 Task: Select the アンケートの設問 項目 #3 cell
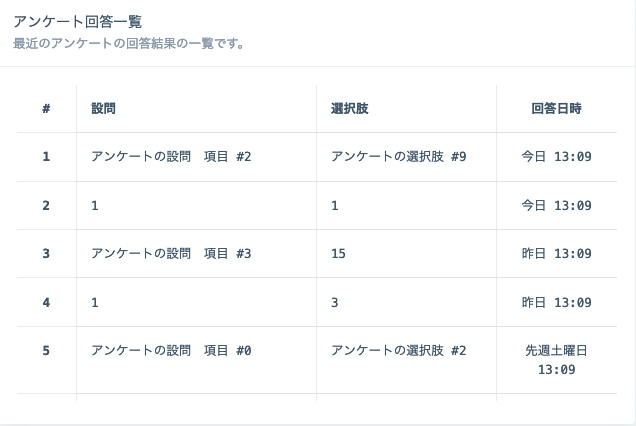pyautogui.click(x=171, y=254)
